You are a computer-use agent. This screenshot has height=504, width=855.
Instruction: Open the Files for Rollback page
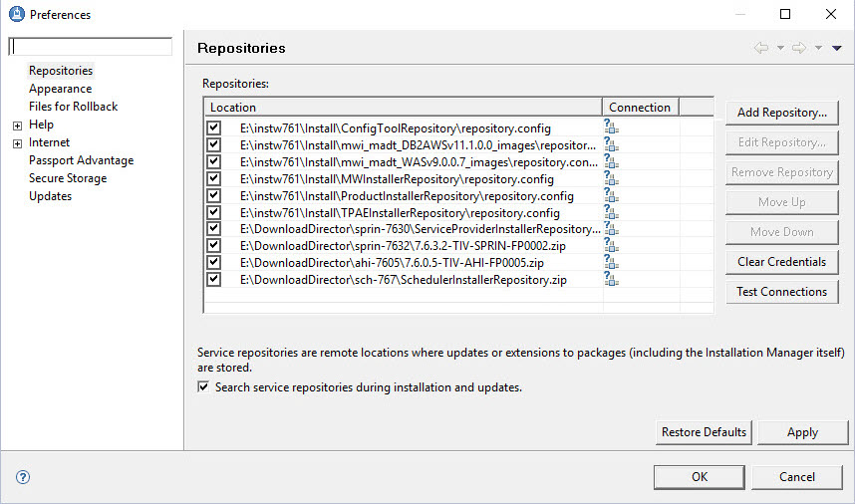tap(73, 107)
